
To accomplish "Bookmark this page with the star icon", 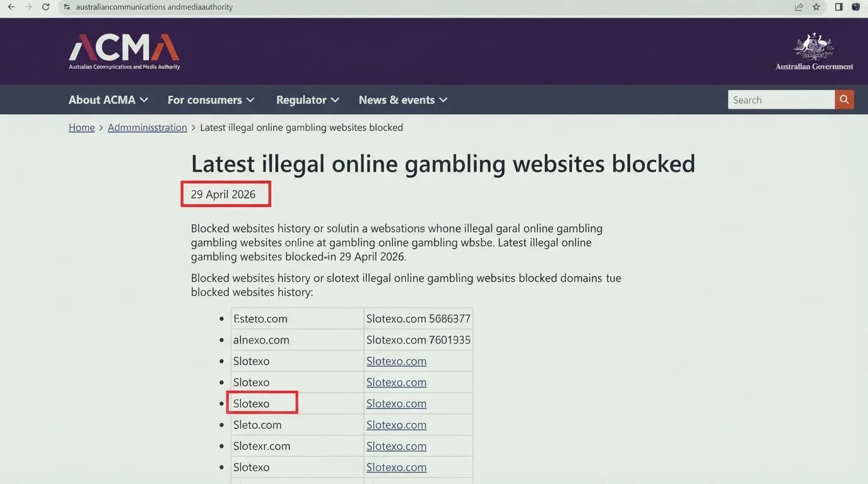I will coord(816,7).
